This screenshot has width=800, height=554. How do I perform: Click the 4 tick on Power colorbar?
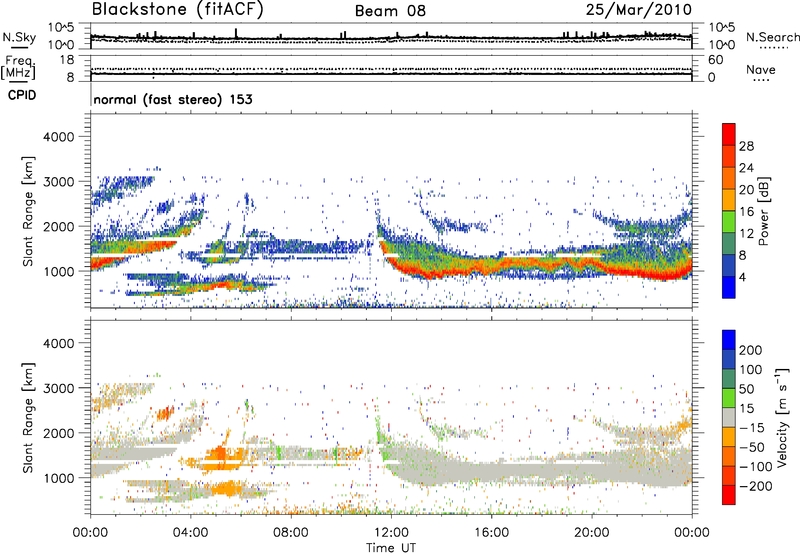point(742,278)
